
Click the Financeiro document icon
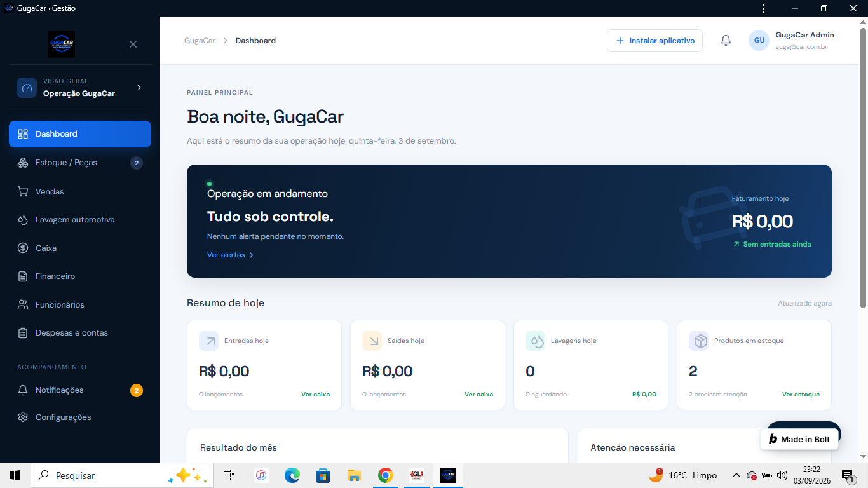tap(23, 276)
